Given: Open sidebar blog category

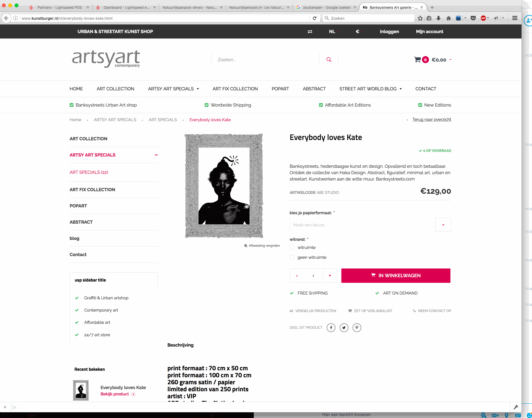Looking at the screenshot, I should [x=74, y=238].
